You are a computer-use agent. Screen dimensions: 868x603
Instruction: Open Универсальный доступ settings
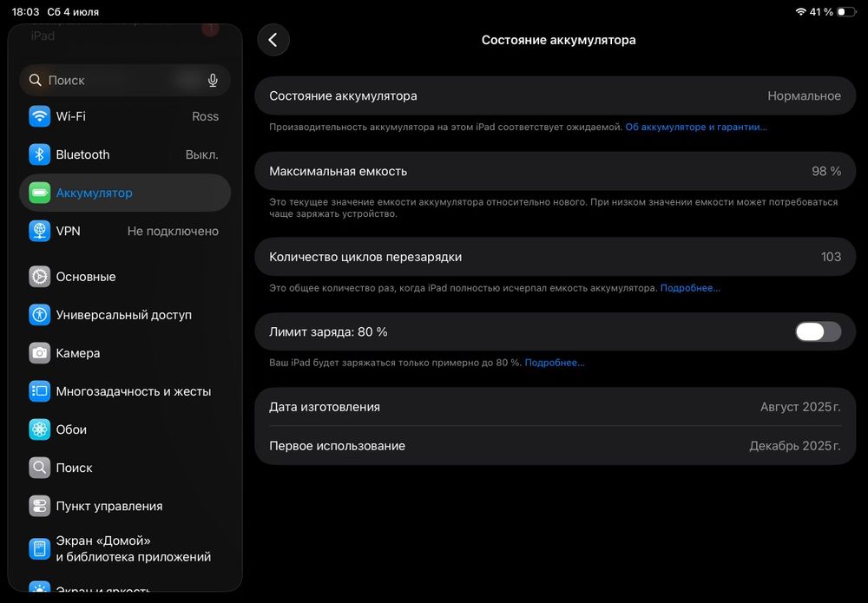coord(125,315)
